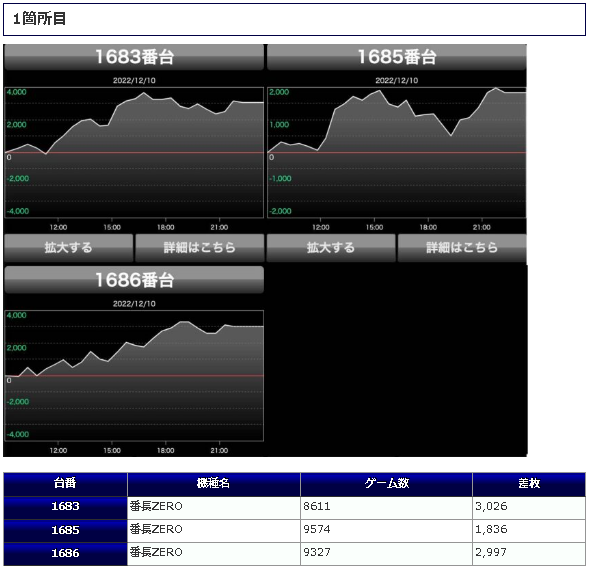
Task: Click the 1683番台 slump graph
Action: (134, 153)
